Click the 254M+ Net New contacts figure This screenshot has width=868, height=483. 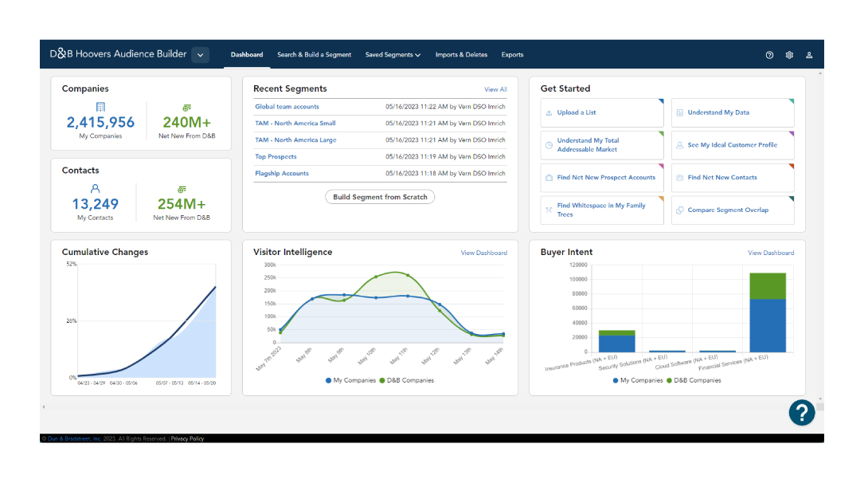[x=182, y=204]
